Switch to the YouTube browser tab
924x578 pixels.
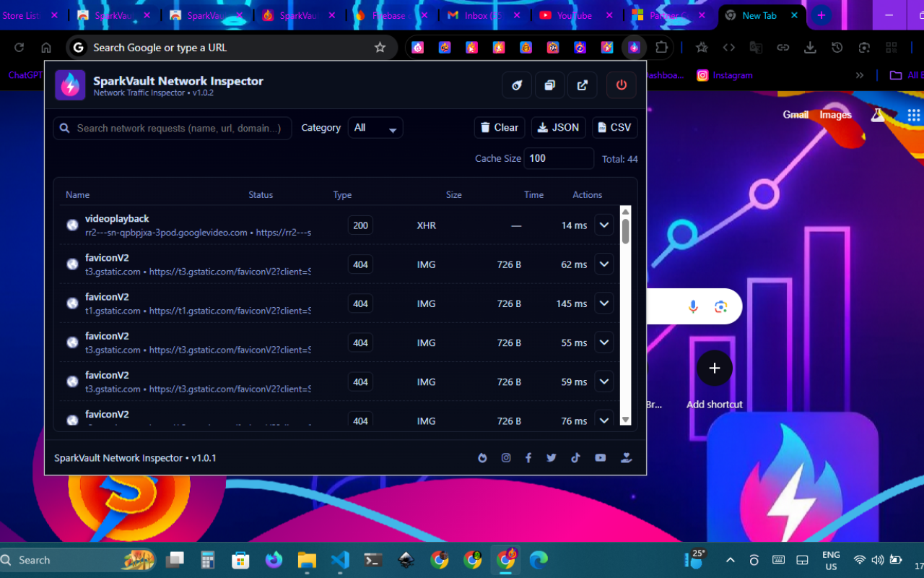tap(574, 15)
